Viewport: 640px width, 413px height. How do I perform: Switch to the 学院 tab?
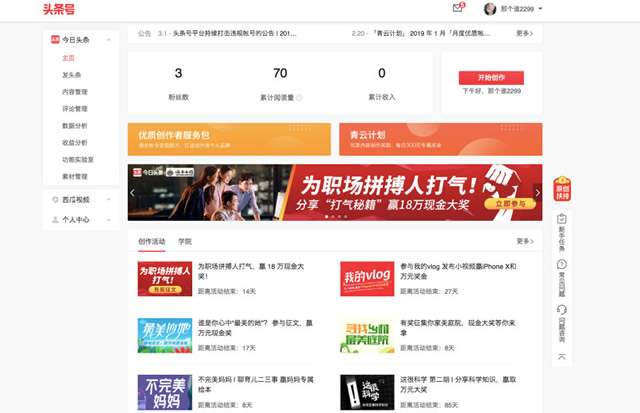[x=185, y=241]
